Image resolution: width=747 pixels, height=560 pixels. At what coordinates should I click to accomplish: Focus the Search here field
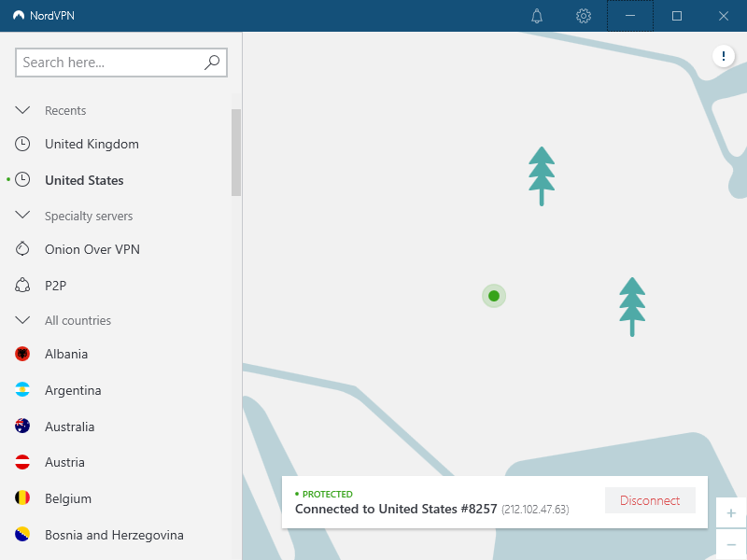point(121,63)
